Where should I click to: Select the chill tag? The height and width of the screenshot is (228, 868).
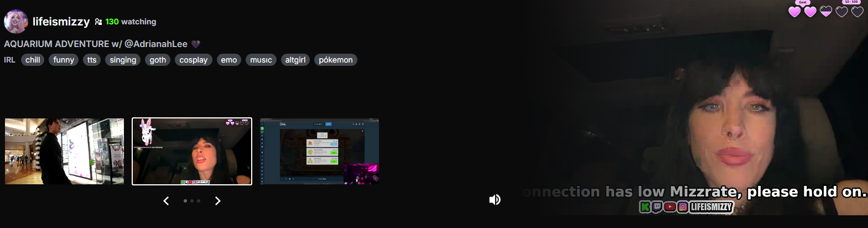33,60
